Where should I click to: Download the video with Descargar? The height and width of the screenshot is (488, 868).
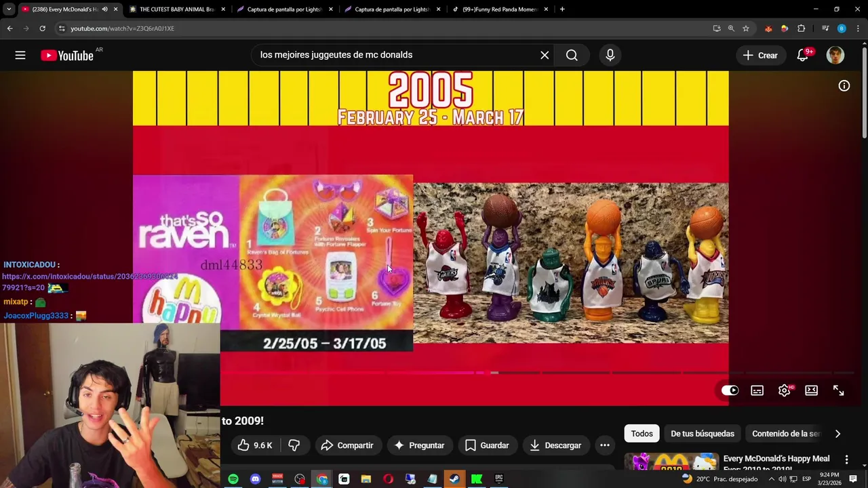[555, 445]
